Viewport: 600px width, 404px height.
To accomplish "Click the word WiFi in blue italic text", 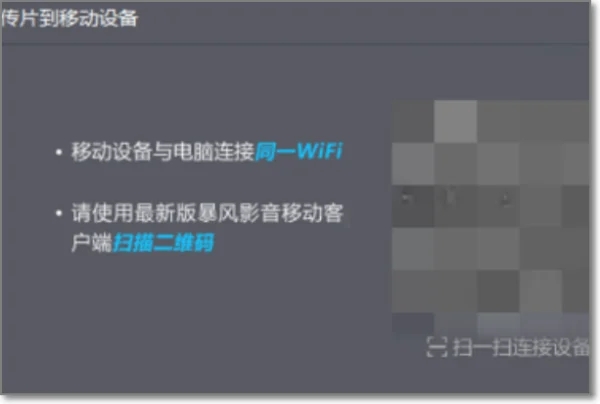I will click(x=320, y=151).
